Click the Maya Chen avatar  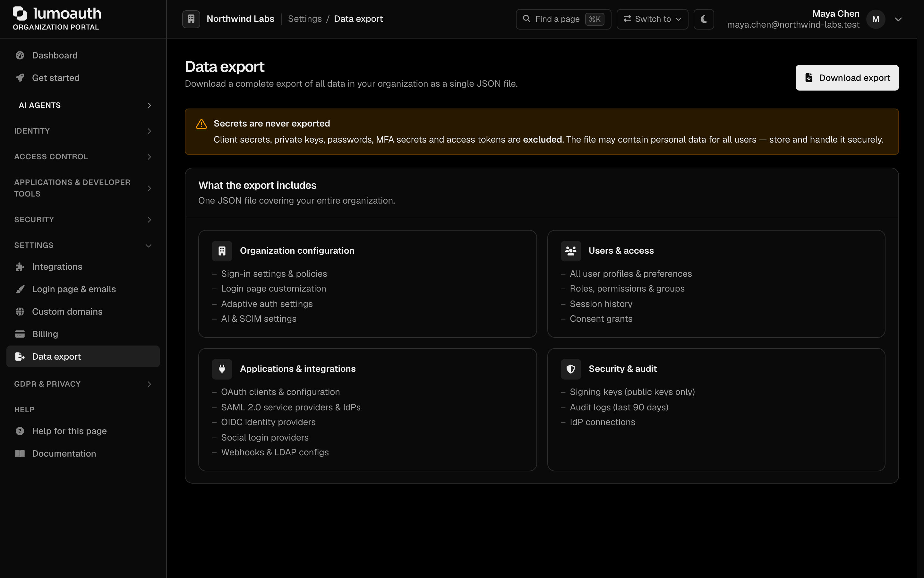(876, 19)
